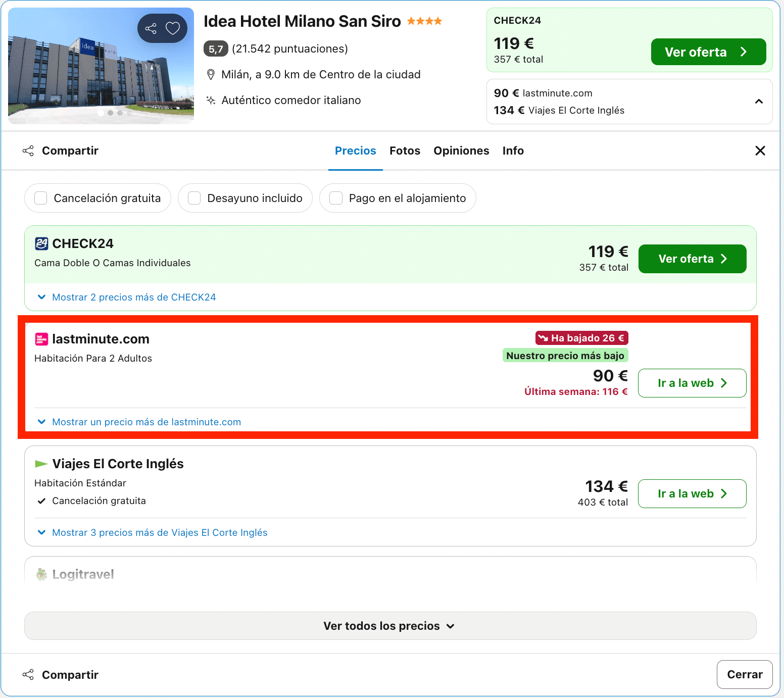The image size is (784, 698).
Task: Click the location pin icon by Milán
Action: tap(211, 75)
